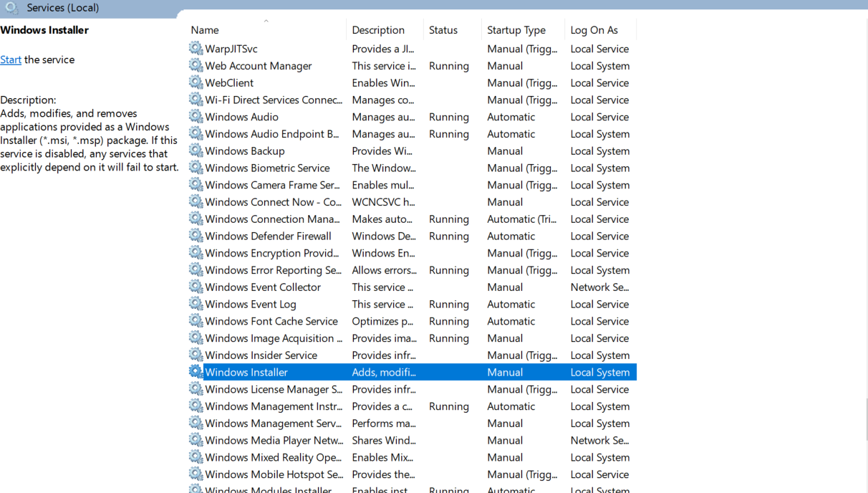The height and width of the screenshot is (493, 868).
Task: Select the Web Account Manager name
Action: tap(259, 66)
